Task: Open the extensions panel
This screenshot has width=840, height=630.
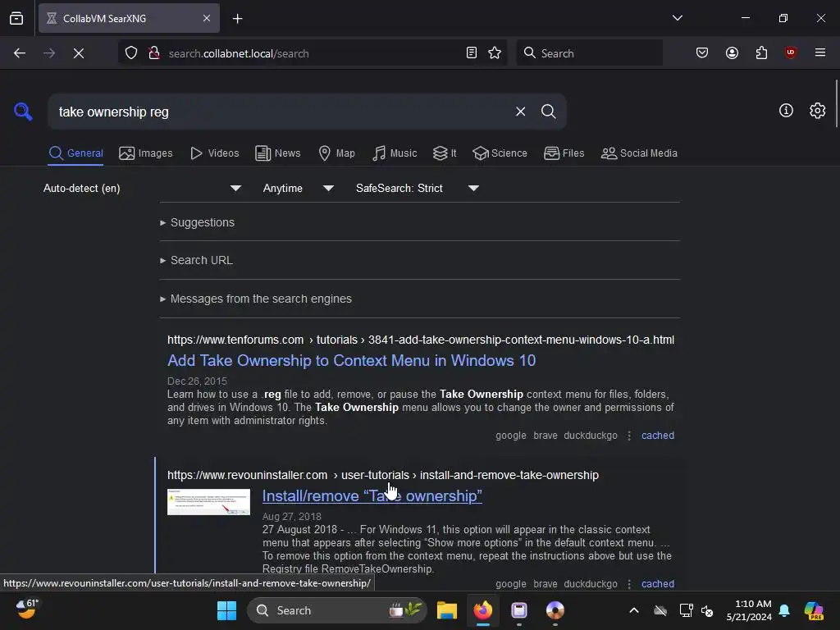Action: (761, 53)
